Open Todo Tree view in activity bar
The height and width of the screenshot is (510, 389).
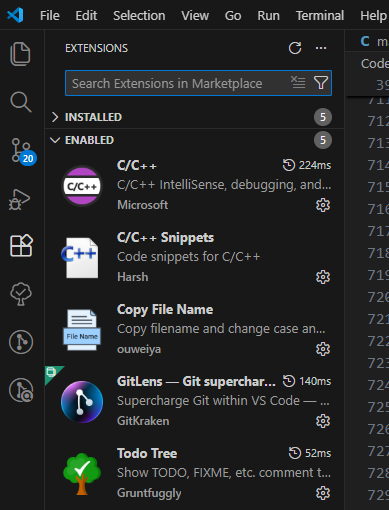tap(21, 294)
